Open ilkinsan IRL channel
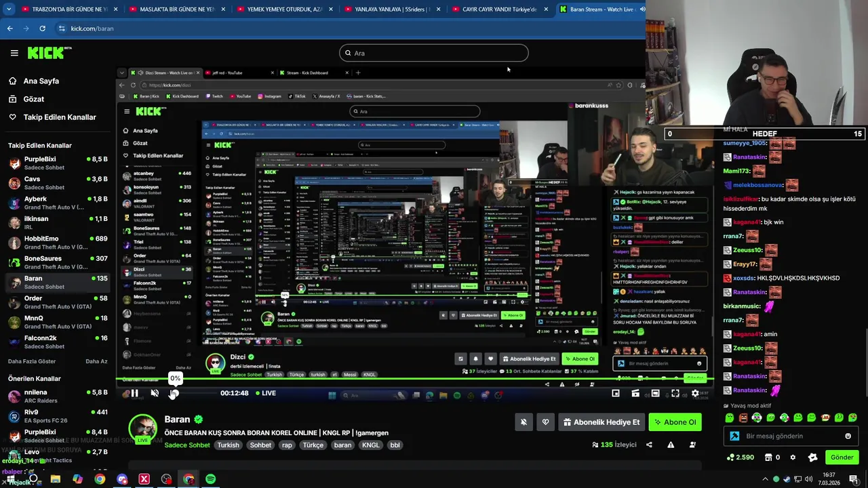Image resolution: width=868 pixels, height=488 pixels. coord(58,222)
